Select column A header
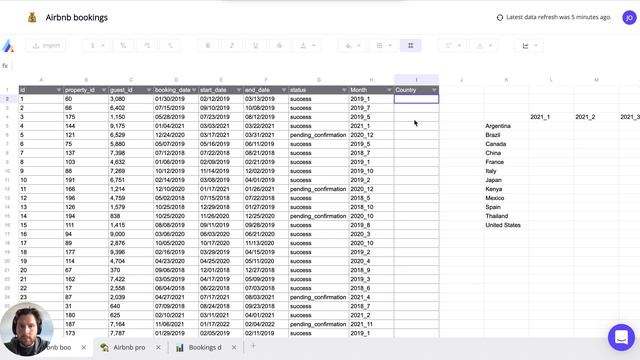640x360 pixels. (x=41, y=80)
